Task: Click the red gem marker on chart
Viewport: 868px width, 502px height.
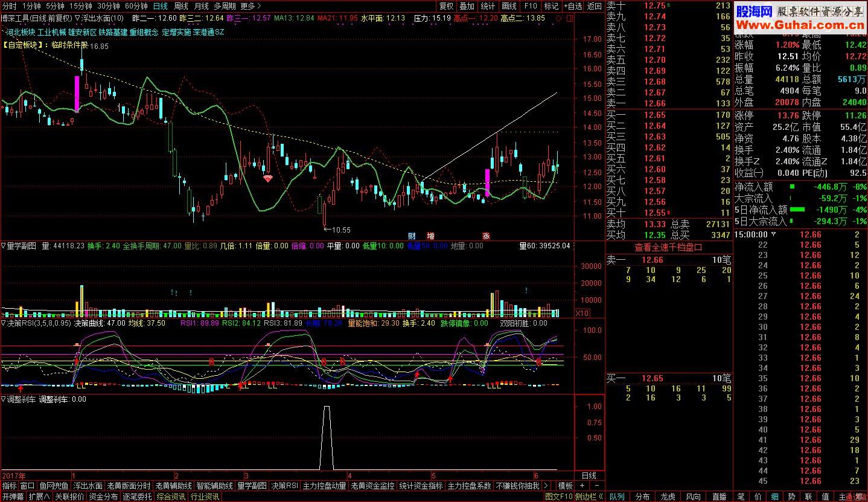Action: coord(268,178)
